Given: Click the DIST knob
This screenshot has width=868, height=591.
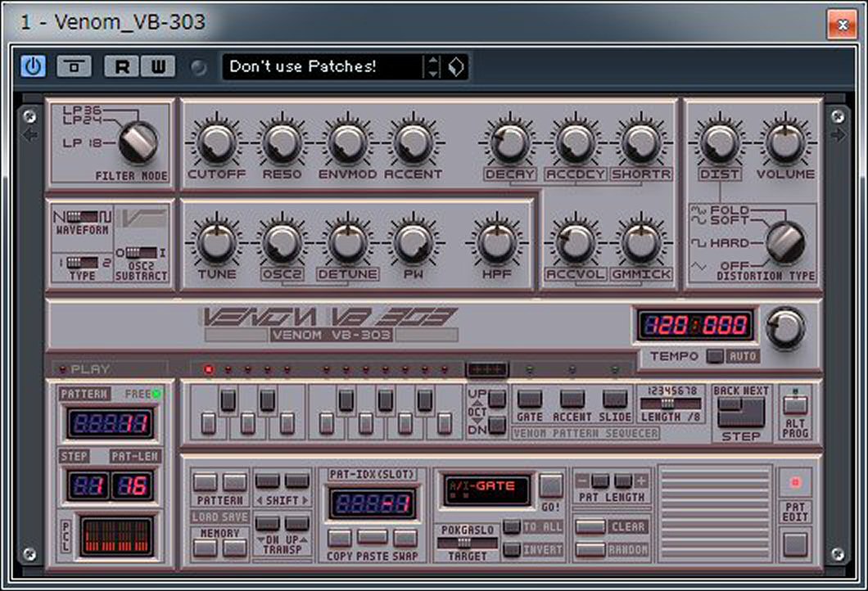Looking at the screenshot, I should pos(720,142).
